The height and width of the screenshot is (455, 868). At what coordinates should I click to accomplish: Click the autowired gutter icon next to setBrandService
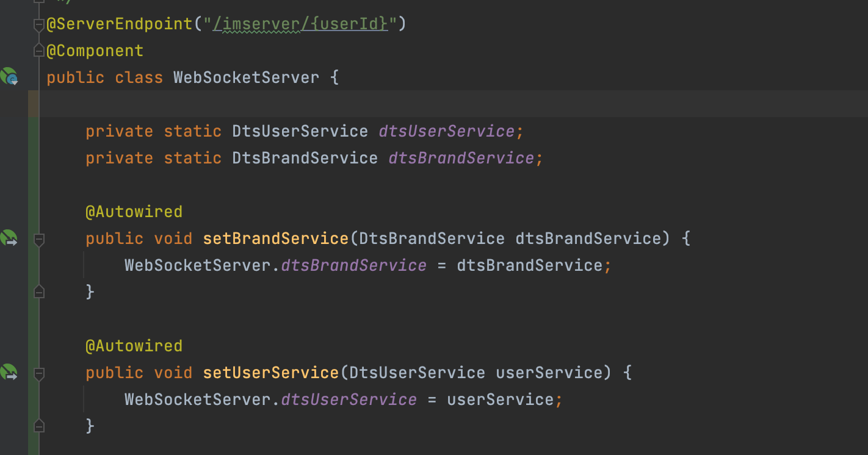[x=9, y=238]
